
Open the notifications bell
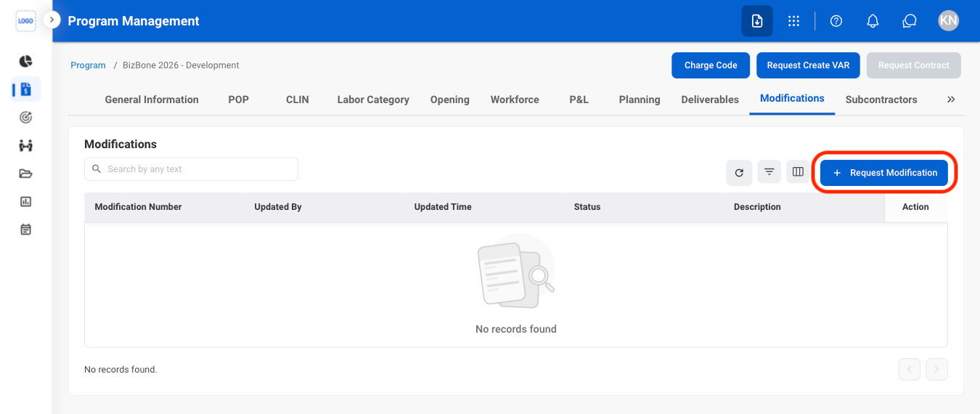pyautogui.click(x=873, y=21)
